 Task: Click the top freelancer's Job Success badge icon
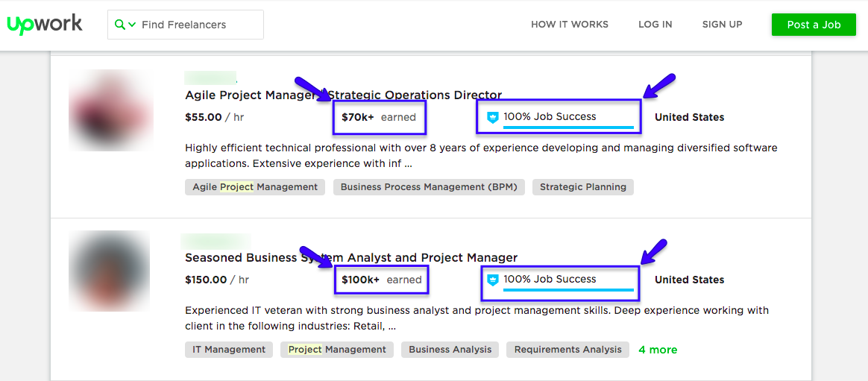pyautogui.click(x=492, y=117)
